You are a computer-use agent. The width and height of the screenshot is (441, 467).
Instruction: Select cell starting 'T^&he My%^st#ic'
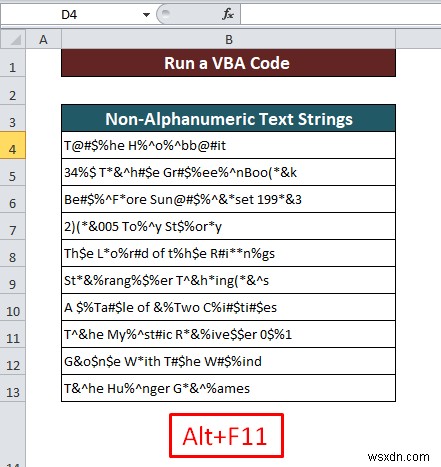(x=228, y=334)
